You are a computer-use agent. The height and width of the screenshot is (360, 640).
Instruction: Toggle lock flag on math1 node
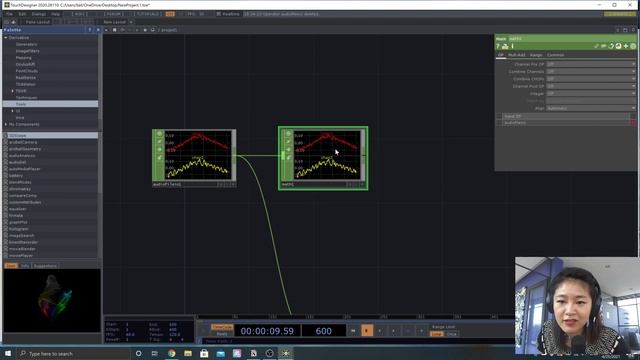pos(288,149)
